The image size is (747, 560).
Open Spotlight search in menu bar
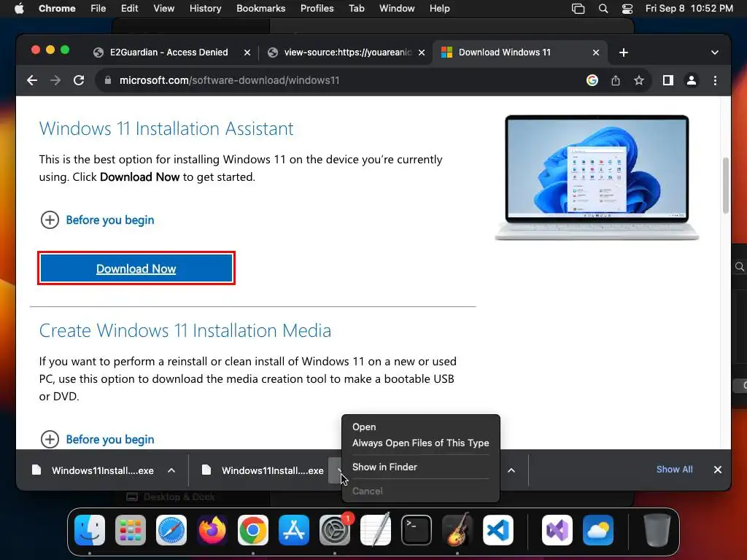click(x=603, y=9)
